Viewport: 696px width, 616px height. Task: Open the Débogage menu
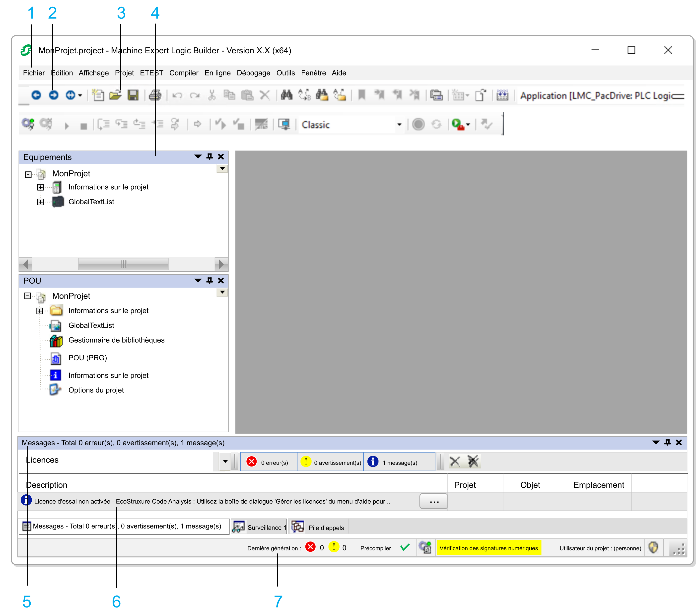[253, 73]
